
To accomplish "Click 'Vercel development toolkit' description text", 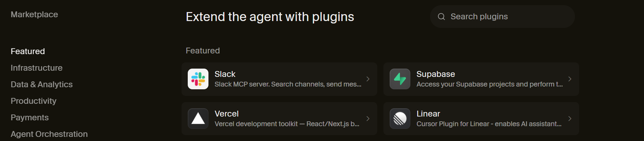I will pyautogui.click(x=287, y=124).
